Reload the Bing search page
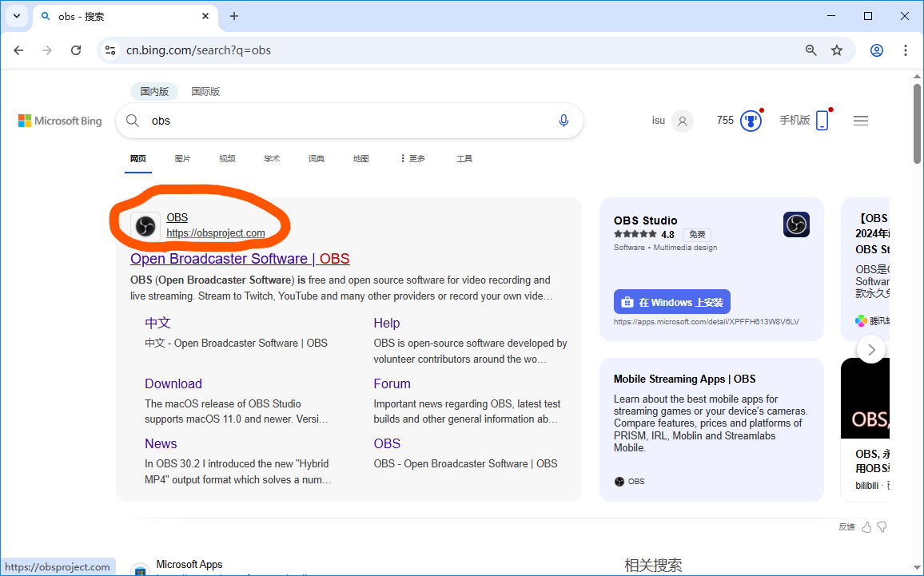Image resolution: width=924 pixels, height=576 pixels. [76, 50]
